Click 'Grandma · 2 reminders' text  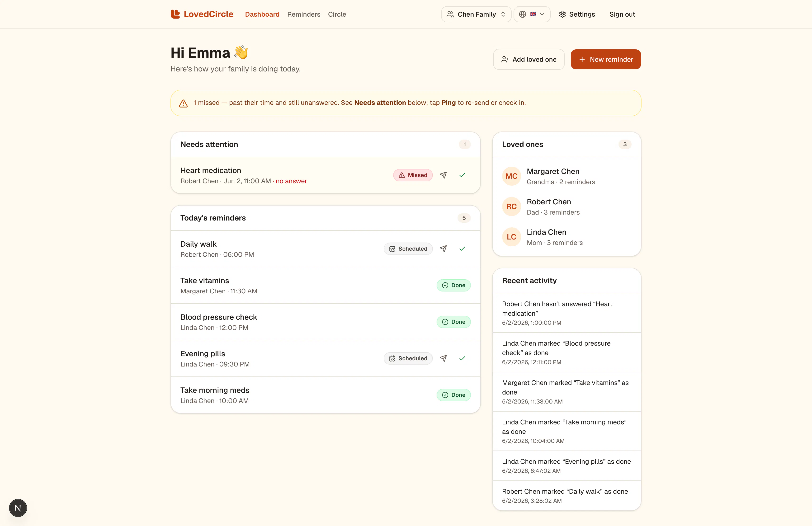click(x=561, y=182)
